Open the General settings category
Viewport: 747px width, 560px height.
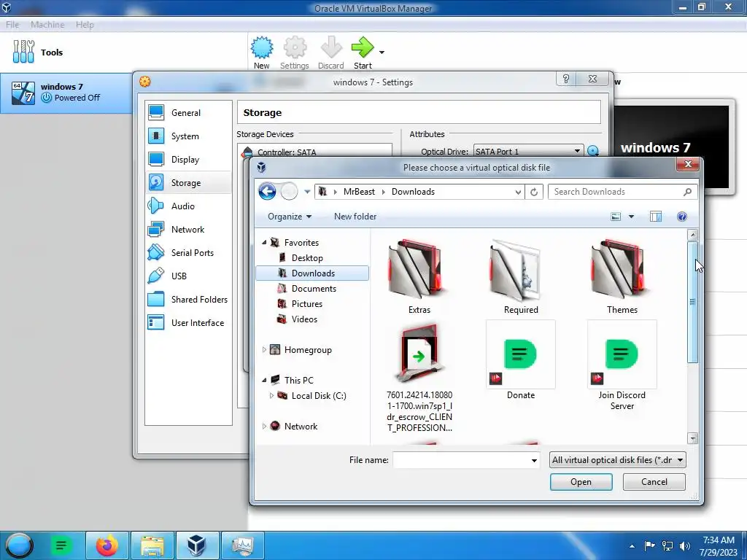pyautogui.click(x=188, y=113)
